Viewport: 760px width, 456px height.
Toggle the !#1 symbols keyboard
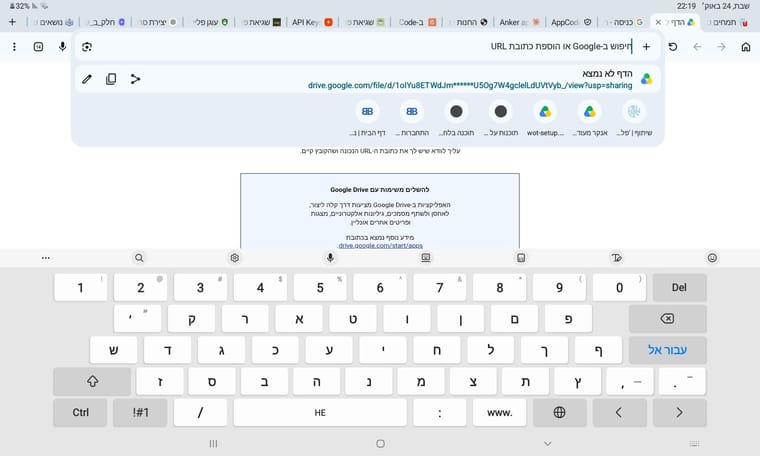[140, 412]
